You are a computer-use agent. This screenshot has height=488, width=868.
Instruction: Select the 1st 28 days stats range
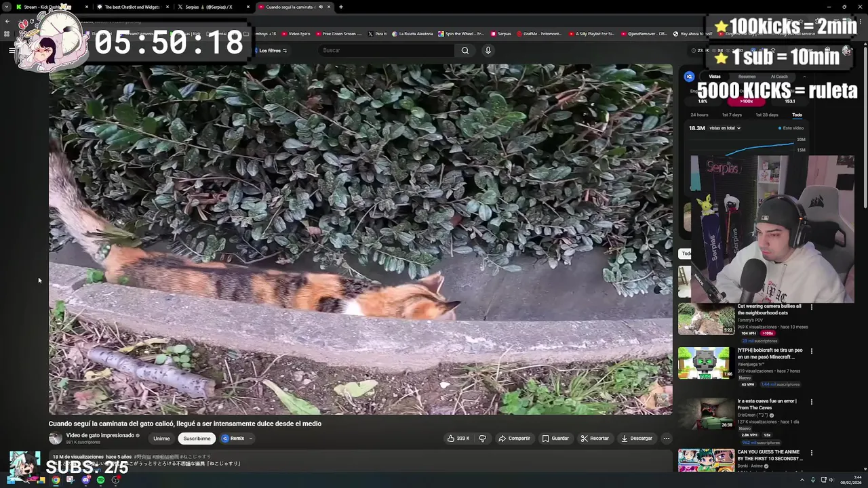tap(767, 115)
